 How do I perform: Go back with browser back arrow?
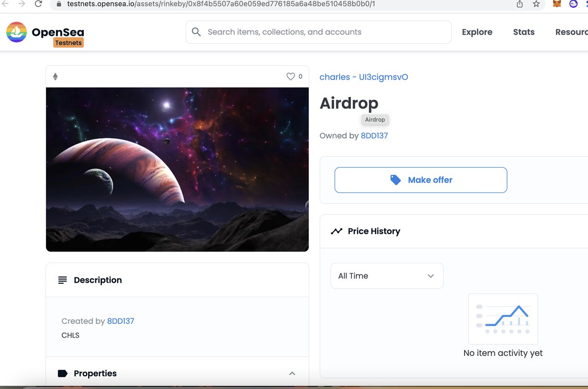pyautogui.click(x=6, y=4)
